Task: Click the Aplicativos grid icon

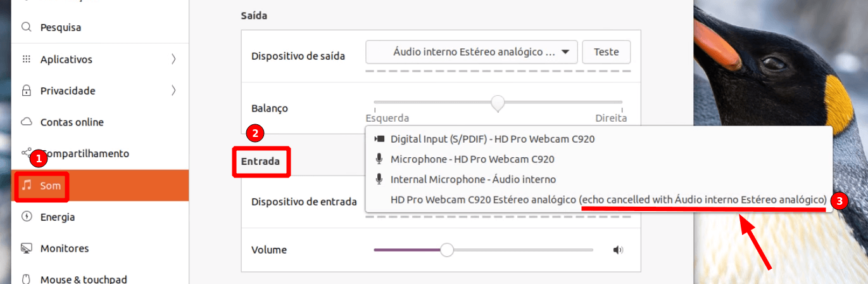Action: point(27,59)
